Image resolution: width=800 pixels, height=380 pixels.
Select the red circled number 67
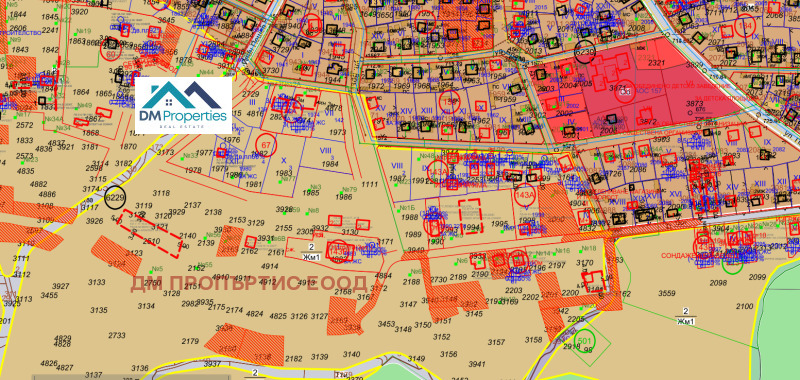tap(266, 144)
